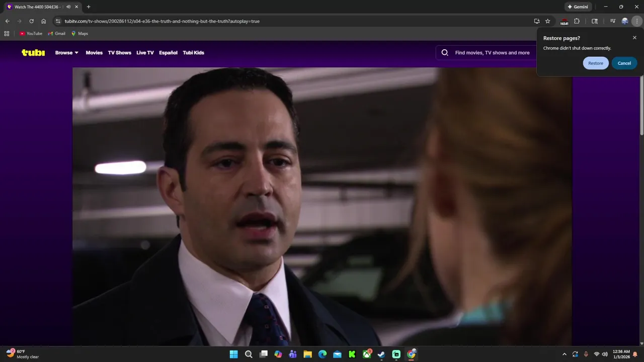The width and height of the screenshot is (644, 362).
Task: Click the Tubi logo
Action: click(33, 52)
